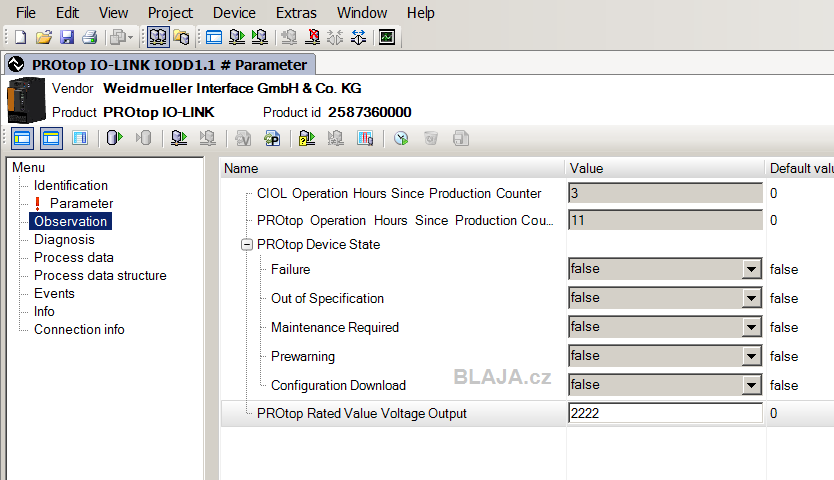
Task: Select Process data in the Menu tree
Action: [x=74, y=258]
